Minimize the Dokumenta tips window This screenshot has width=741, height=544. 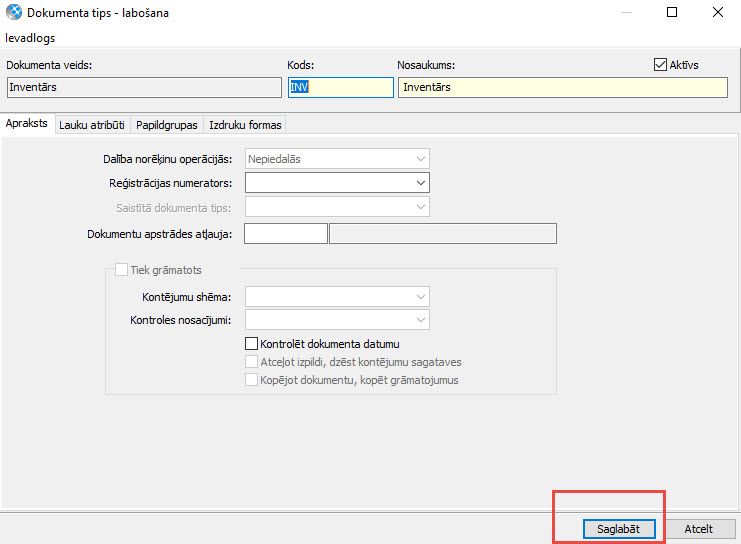coord(627,12)
